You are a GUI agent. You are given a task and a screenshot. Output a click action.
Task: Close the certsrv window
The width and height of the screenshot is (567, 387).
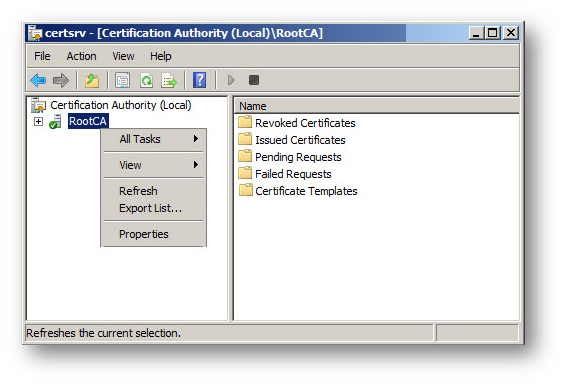click(511, 33)
